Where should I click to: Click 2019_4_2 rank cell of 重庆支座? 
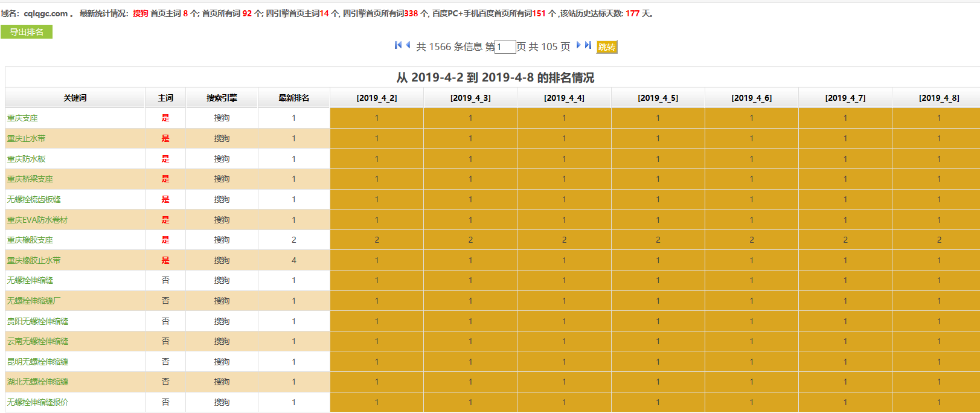point(377,118)
